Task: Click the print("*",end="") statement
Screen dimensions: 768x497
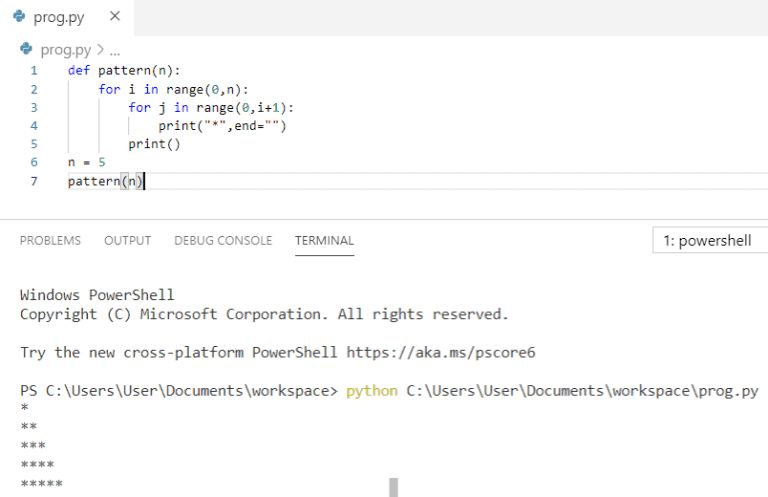Action: (222, 126)
